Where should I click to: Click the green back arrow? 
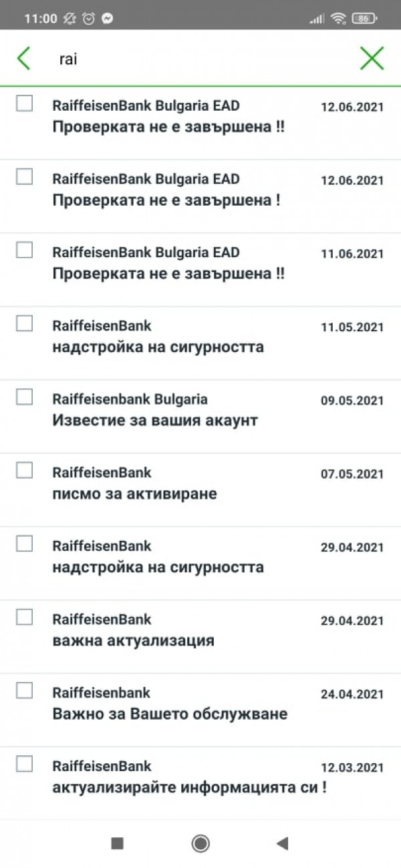click(x=24, y=58)
